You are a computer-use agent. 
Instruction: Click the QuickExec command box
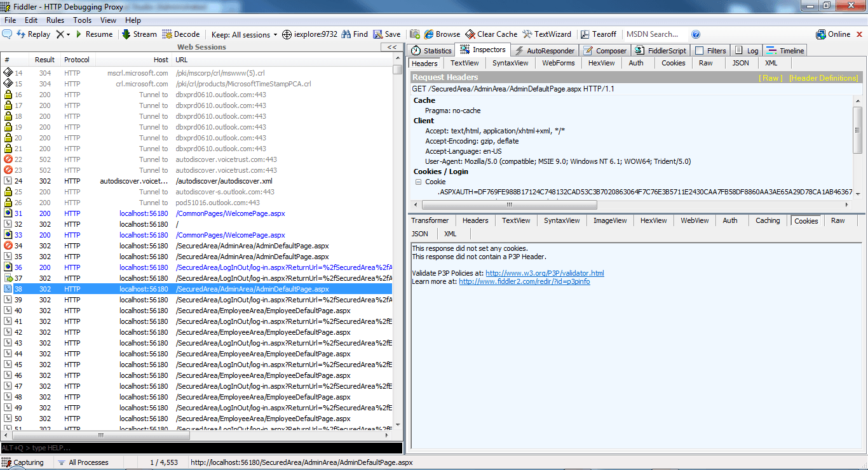[201, 448]
